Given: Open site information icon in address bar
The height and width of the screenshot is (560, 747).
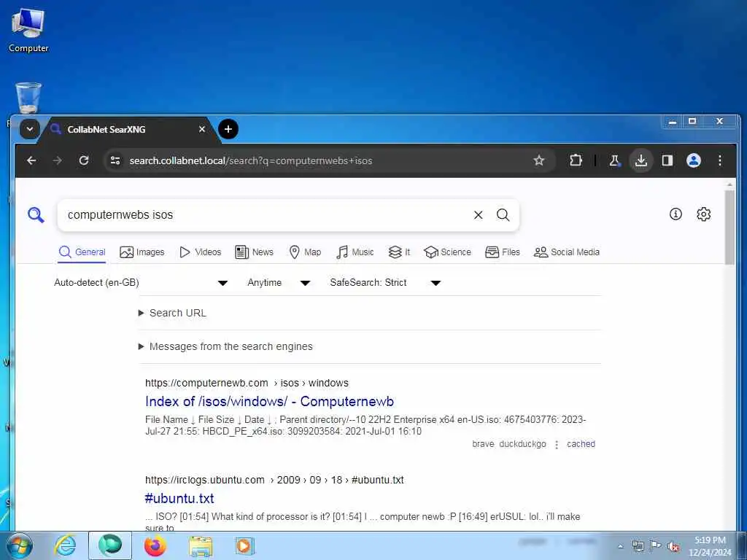Looking at the screenshot, I should (115, 160).
